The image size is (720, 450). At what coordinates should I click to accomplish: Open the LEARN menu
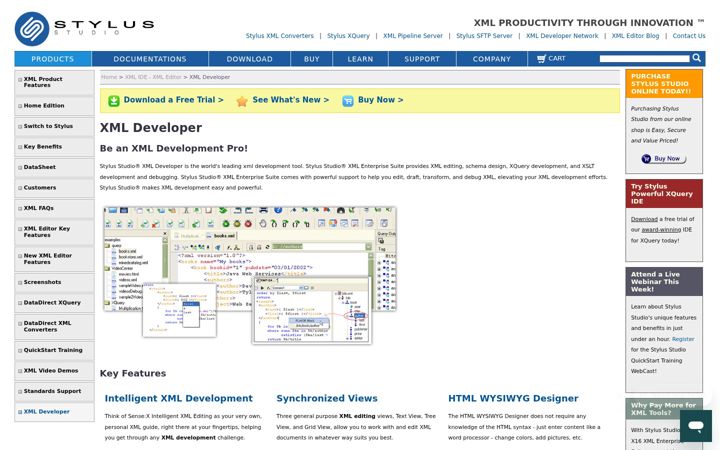360,59
